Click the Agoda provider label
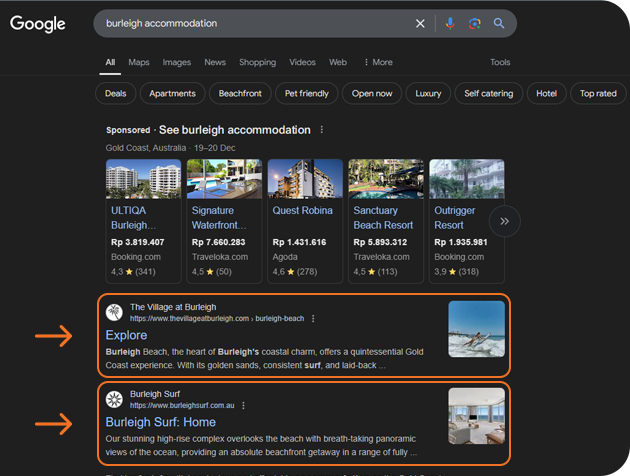Viewport: 630px width, 476px height. tap(285, 257)
